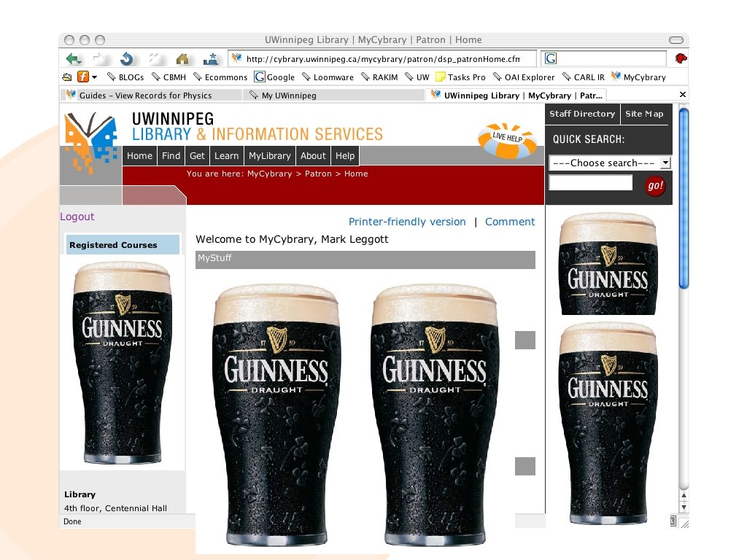This screenshot has width=747, height=560.
Task: Open Printer-friendly version link
Action: coord(407,222)
